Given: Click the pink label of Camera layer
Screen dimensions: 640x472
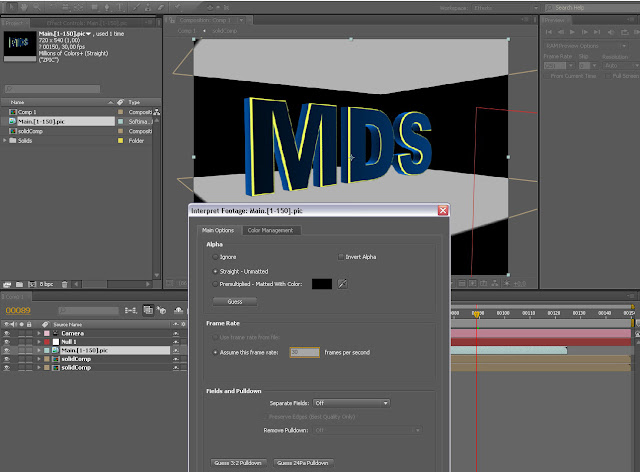Looking at the screenshot, I should coord(47,333).
